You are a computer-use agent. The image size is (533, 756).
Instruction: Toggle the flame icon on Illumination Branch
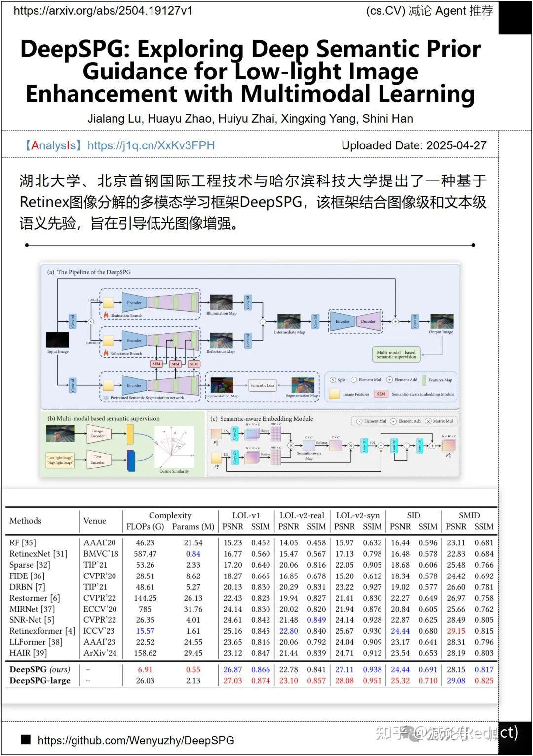coord(106,314)
